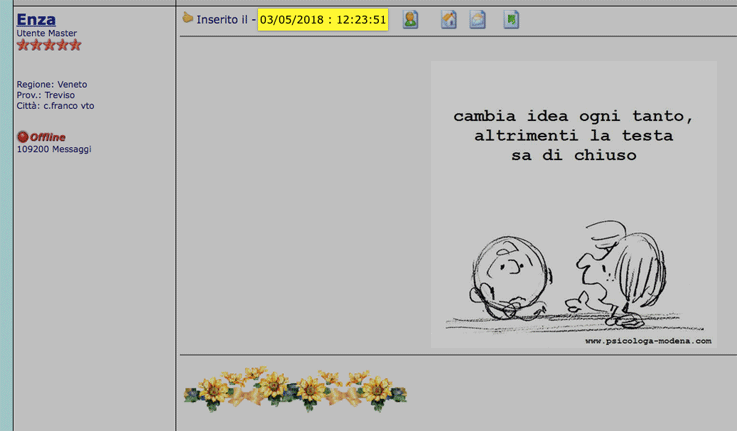Click the 'Città: c.franco vto' text

[55, 106]
